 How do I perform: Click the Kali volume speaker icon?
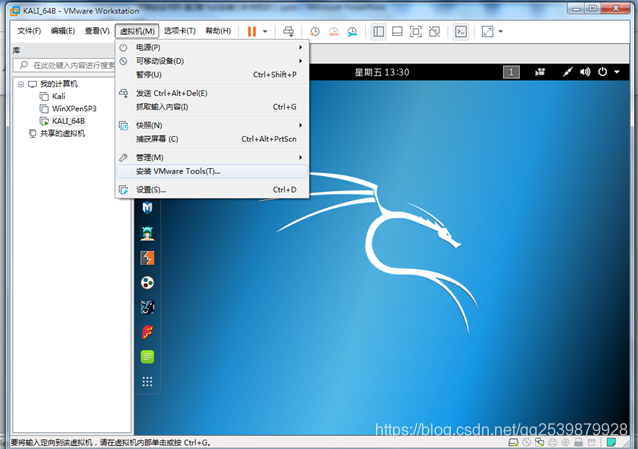pos(585,72)
